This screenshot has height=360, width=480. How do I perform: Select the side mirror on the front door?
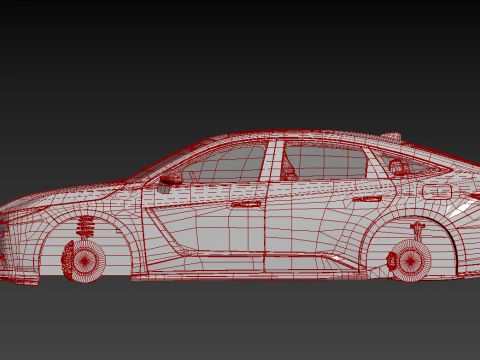(171, 179)
